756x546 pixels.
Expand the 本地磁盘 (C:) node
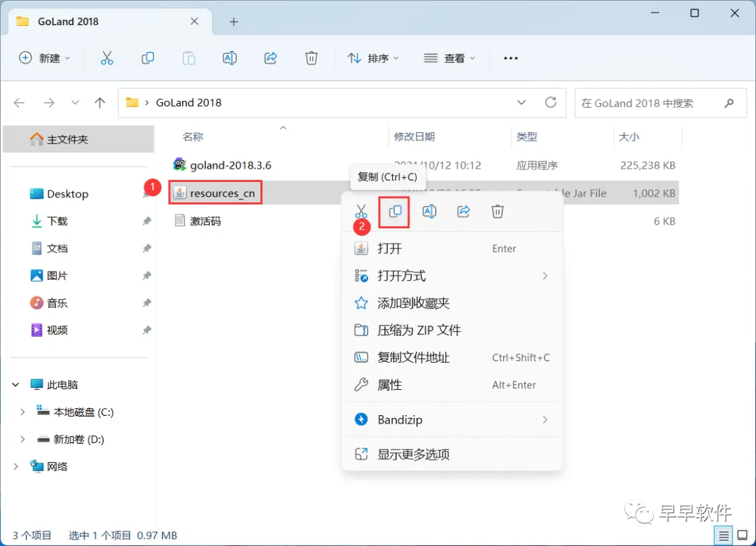click(x=22, y=412)
